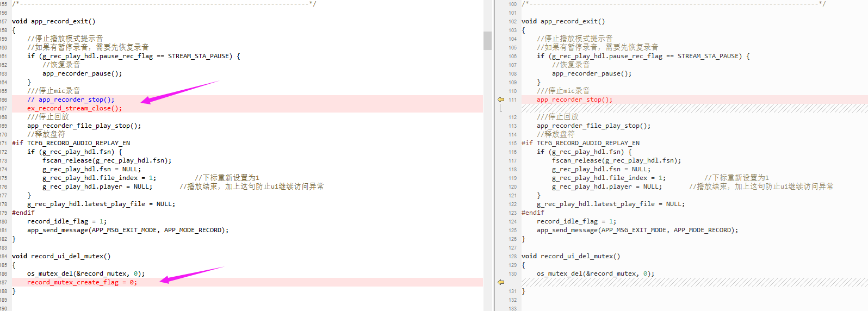Click the #if TCFG_RECORD_AUDIO_REPLAY_EN line in left pane

tap(71, 143)
